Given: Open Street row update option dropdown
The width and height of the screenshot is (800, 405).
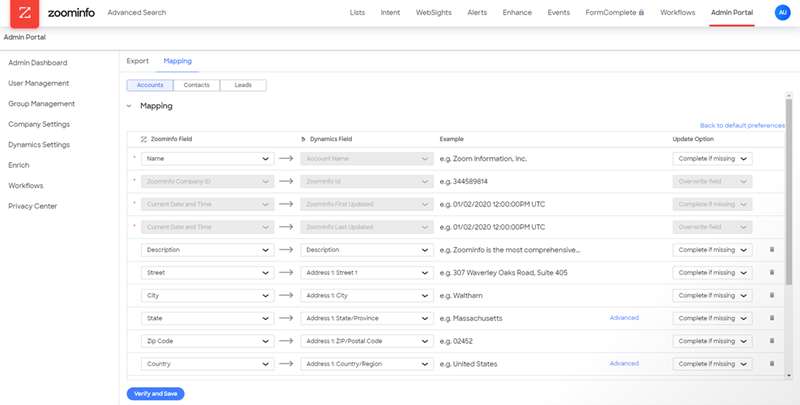Looking at the screenshot, I should [712, 272].
